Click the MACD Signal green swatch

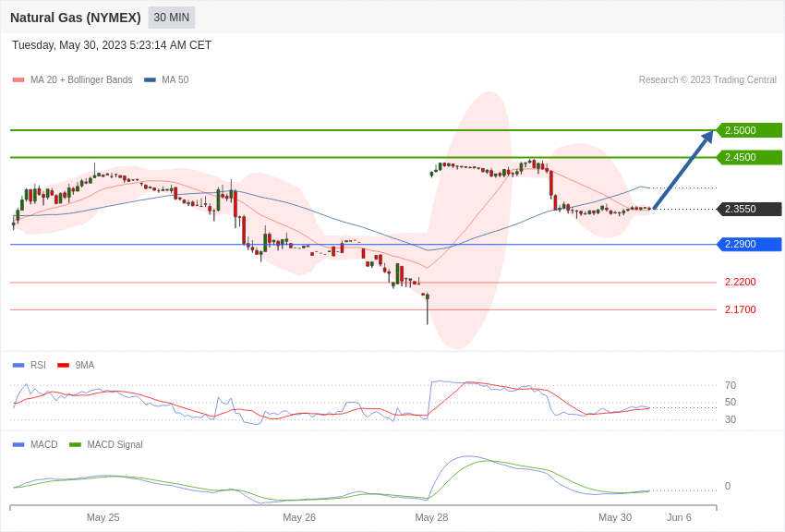click(75, 444)
